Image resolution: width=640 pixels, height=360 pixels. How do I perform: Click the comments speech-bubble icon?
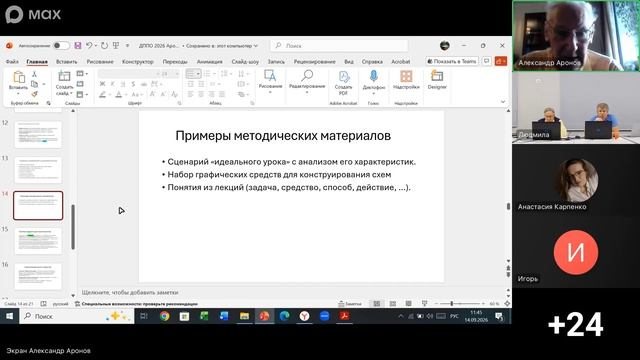(x=487, y=61)
